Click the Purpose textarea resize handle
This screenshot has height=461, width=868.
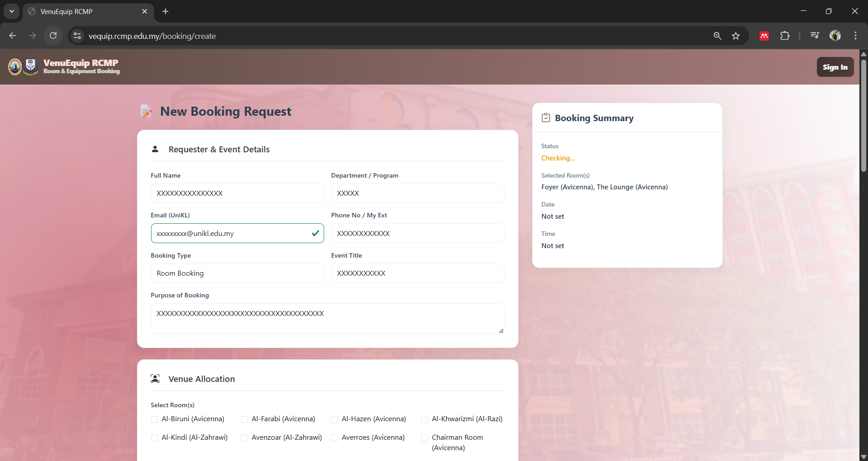(x=501, y=331)
